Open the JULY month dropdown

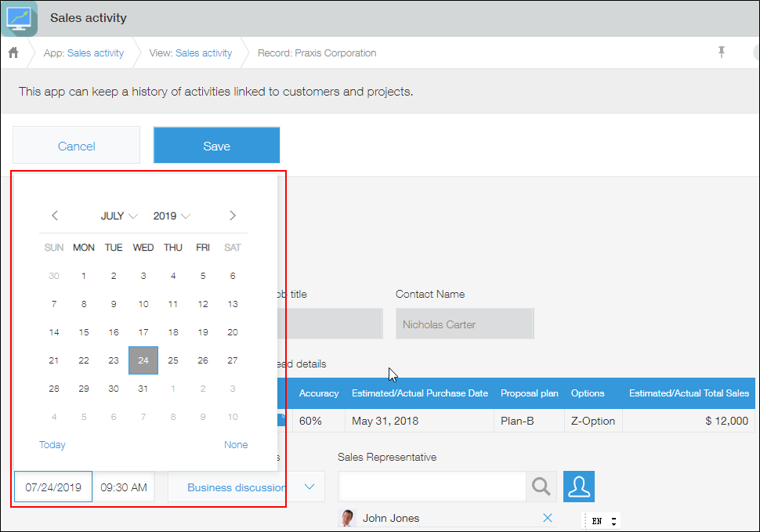(x=119, y=215)
